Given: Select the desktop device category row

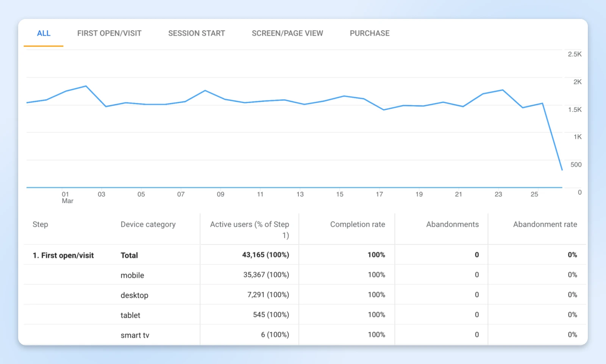Looking at the screenshot, I should (x=134, y=295).
